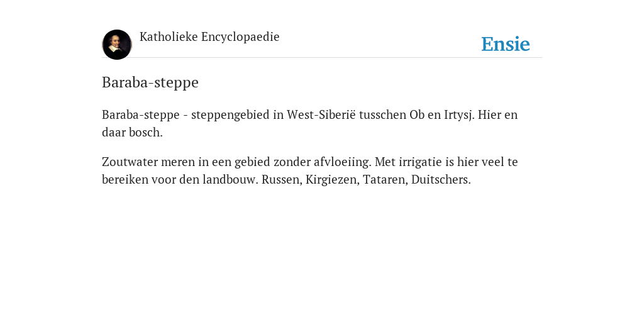Click the word West-Siberië in the definition
644x322 pixels.
click(x=321, y=114)
